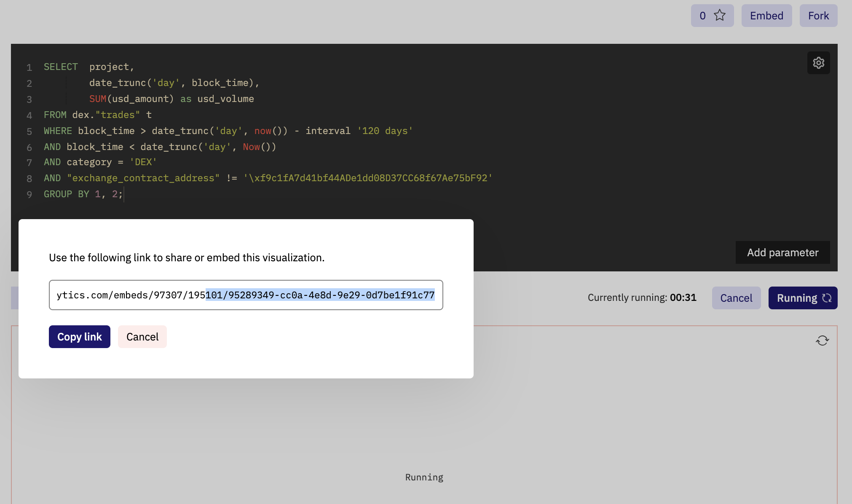Fork this query
Image resolution: width=852 pixels, height=504 pixels.
(x=818, y=16)
